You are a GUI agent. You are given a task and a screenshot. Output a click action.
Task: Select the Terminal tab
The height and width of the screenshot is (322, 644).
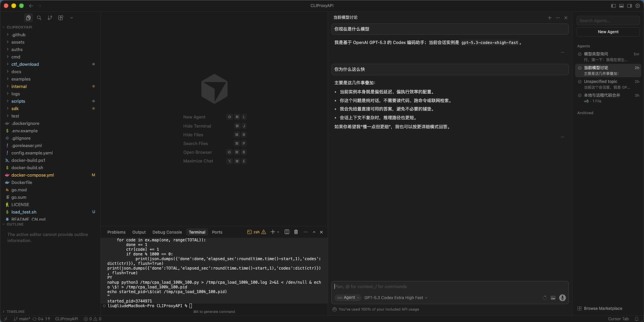tap(197, 232)
